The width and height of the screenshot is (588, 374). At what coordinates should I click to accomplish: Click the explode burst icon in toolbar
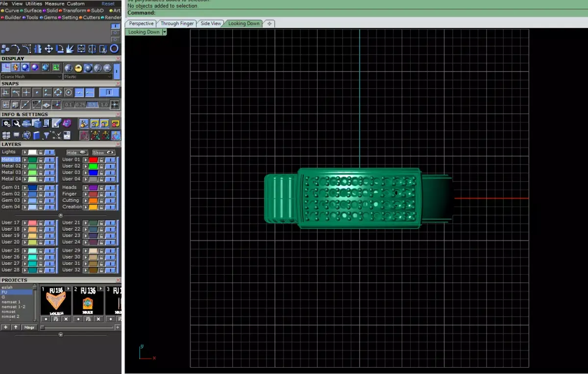pos(70,49)
